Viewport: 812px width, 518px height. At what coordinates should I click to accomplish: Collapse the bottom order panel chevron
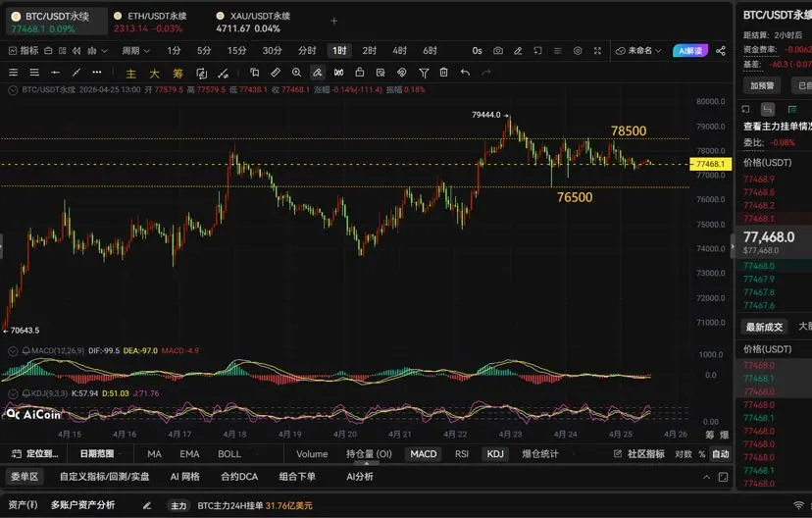point(706,477)
